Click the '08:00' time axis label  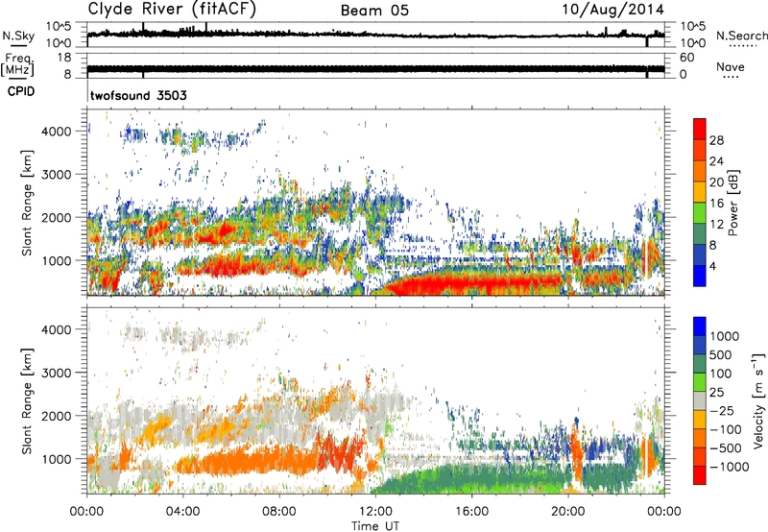click(279, 512)
